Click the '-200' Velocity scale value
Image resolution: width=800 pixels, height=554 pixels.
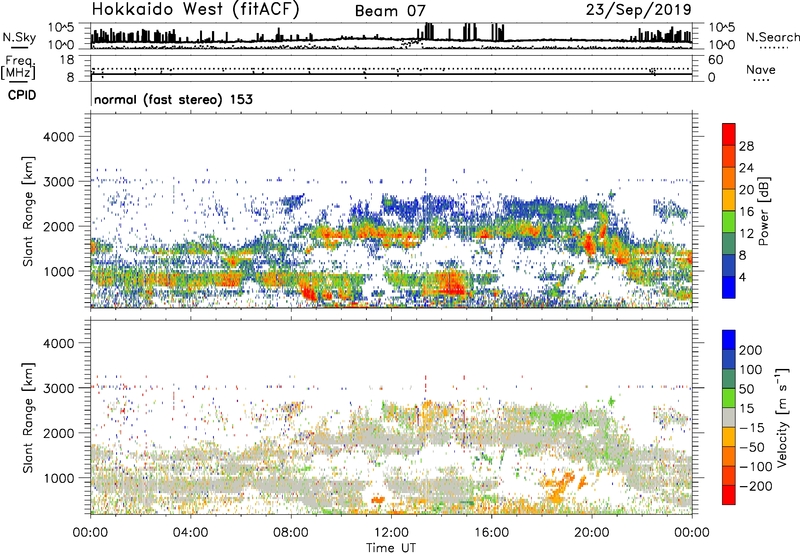click(x=756, y=486)
